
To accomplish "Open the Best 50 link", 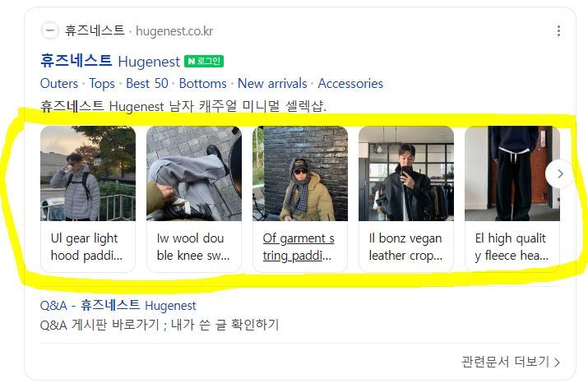I will pyautogui.click(x=147, y=83).
